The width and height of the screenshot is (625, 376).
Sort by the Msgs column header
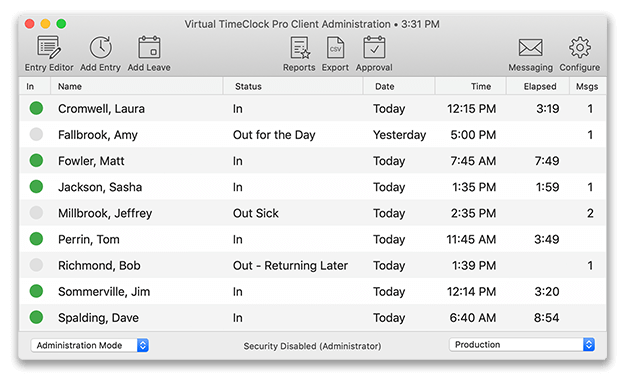tap(587, 87)
